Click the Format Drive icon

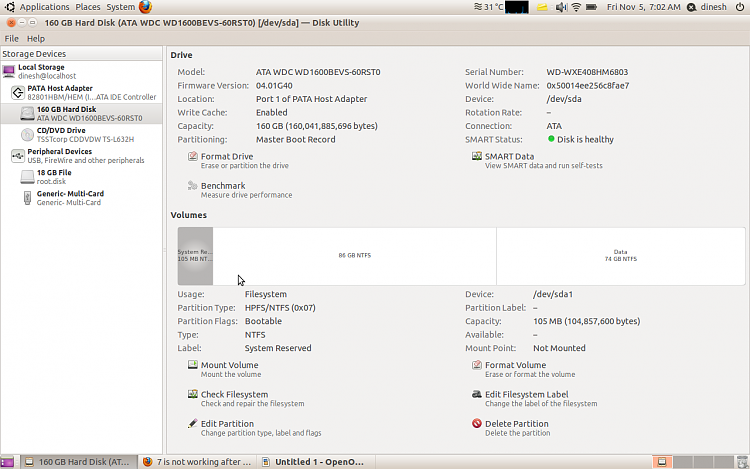pyautogui.click(x=192, y=156)
